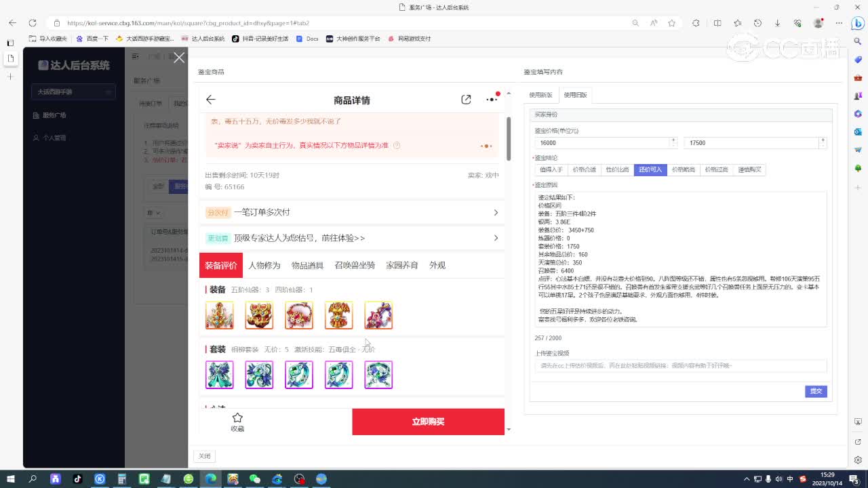This screenshot has width=868, height=488.
Task: Select the fourth 套装 set item icon
Action: [338, 375]
